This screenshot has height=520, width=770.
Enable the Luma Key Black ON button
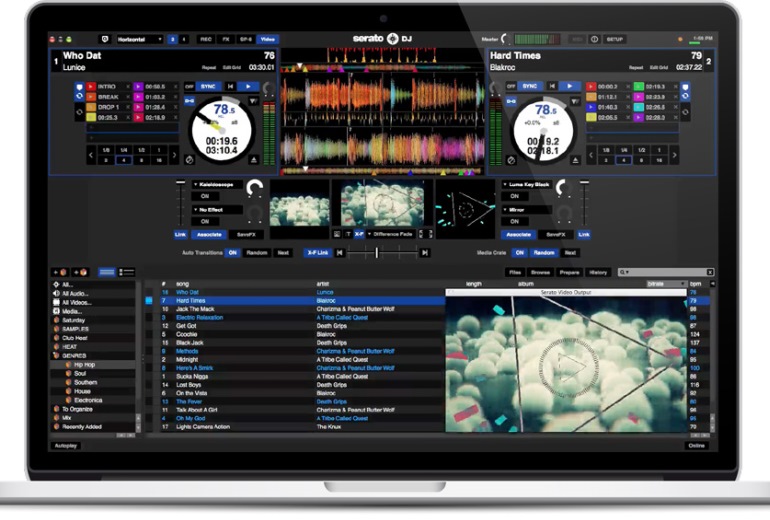pos(514,196)
